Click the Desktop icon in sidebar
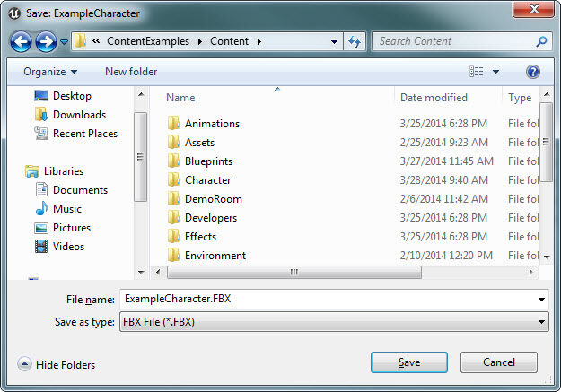 (x=41, y=95)
